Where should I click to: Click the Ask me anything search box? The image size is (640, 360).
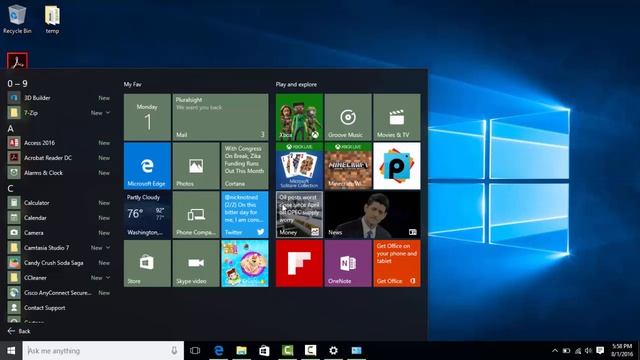click(103, 351)
